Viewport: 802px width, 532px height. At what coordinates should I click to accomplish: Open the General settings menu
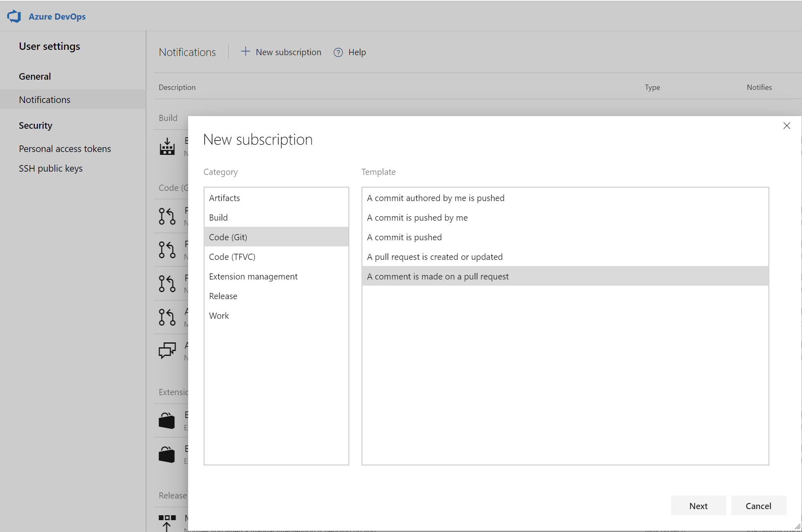click(34, 76)
